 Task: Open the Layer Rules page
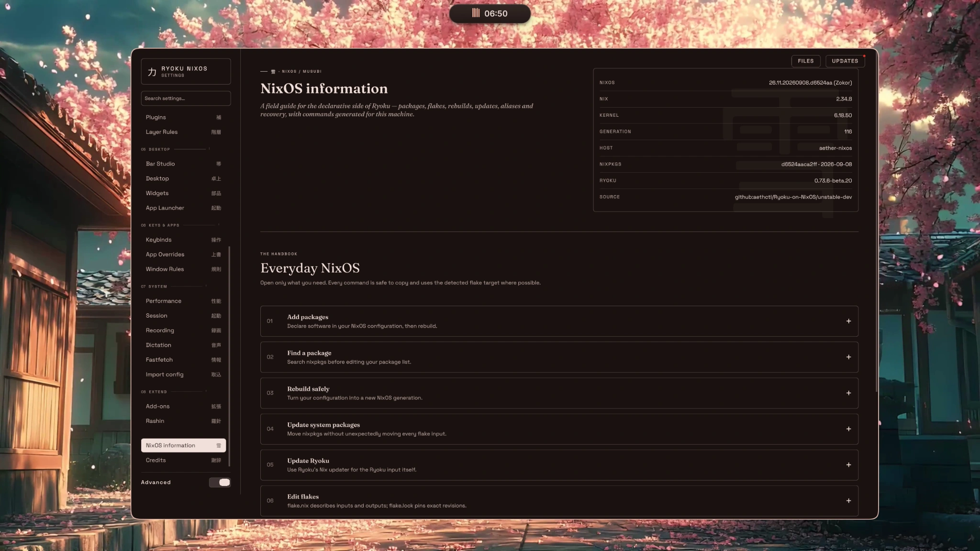(183, 132)
